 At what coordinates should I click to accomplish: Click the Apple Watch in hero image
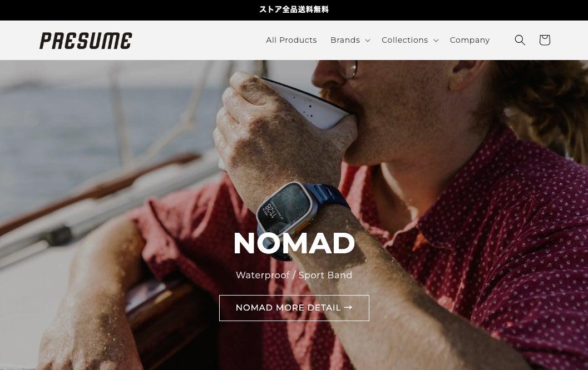point(282,207)
